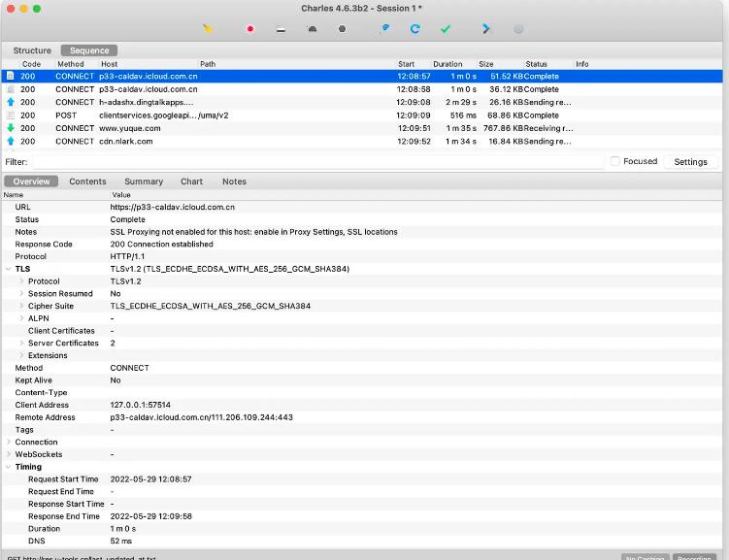
Task: Select the www.yuque.com request row
Action: (291, 128)
